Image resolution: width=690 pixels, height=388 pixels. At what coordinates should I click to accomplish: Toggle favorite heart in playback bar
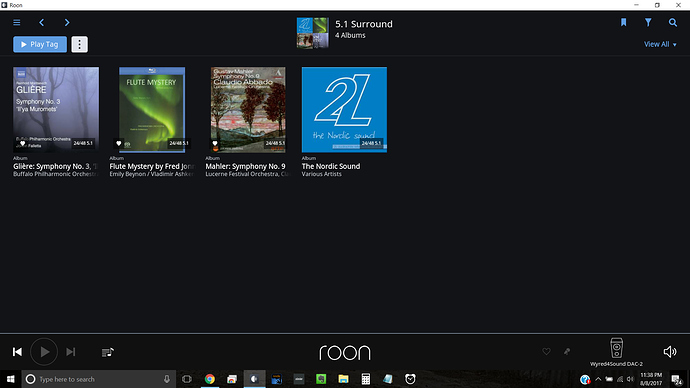546,351
